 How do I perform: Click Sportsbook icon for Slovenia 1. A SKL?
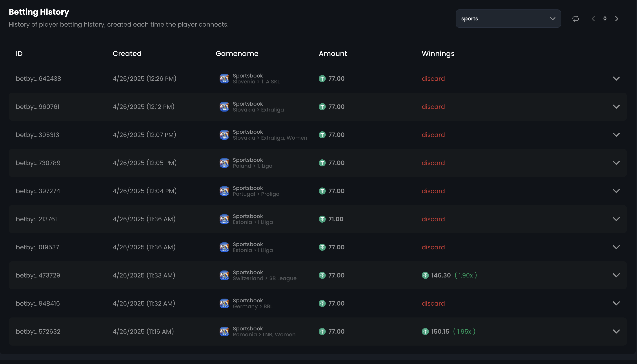point(224,79)
